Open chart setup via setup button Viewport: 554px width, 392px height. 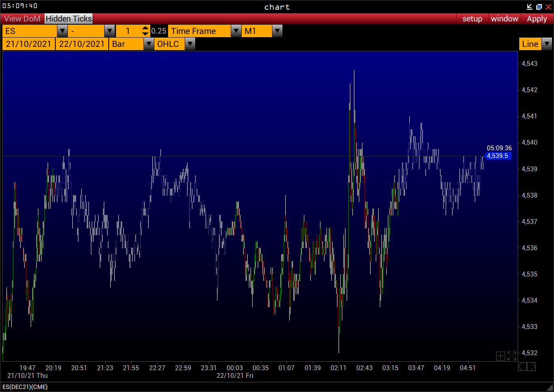tap(472, 19)
